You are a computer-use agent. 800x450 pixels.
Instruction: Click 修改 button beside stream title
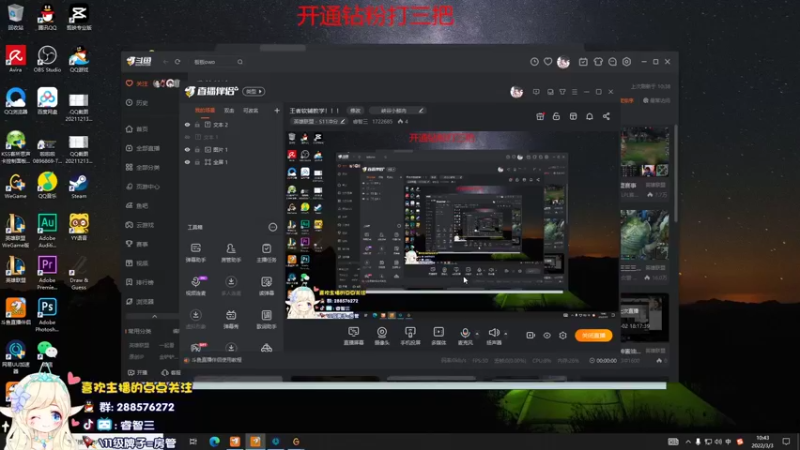[x=355, y=110]
